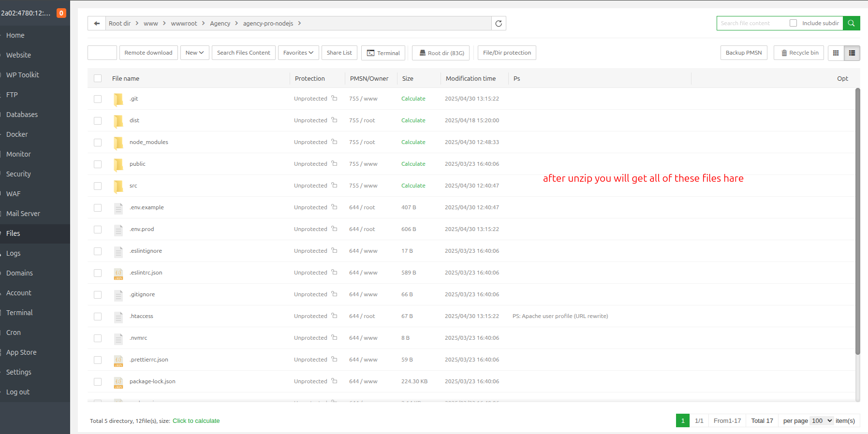Open the node_modules folder icon
Screen dimensions: 868x434
118,143
